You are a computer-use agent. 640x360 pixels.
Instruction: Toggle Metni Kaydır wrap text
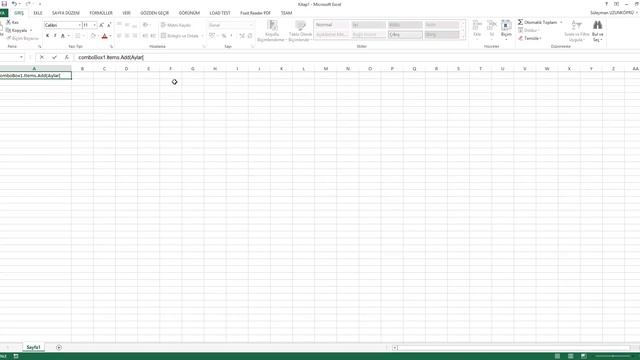point(176,25)
